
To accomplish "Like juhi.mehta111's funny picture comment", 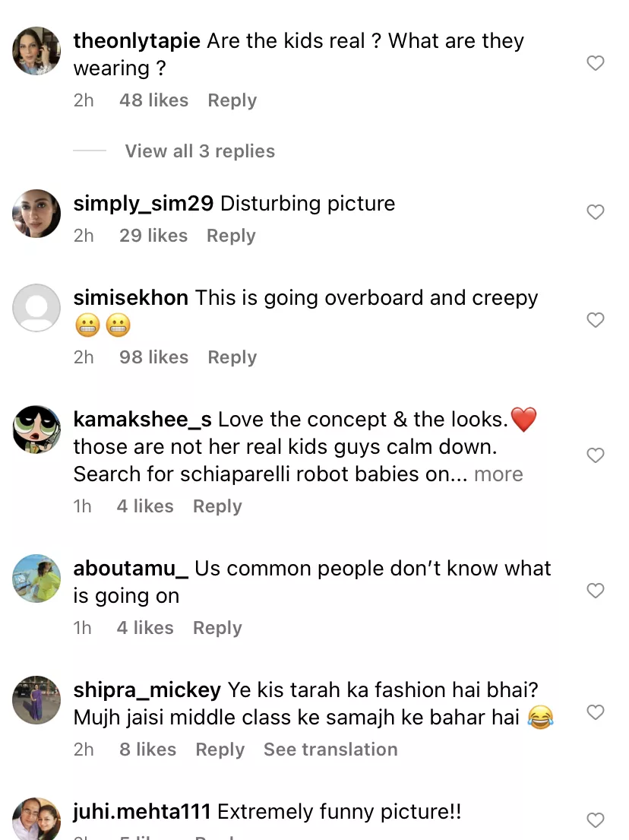I will [x=596, y=820].
